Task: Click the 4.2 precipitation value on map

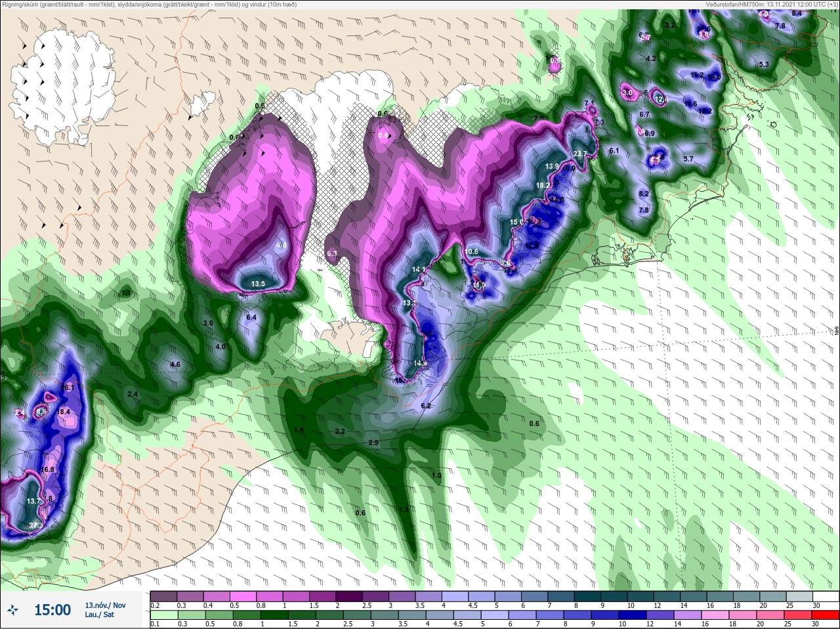Action: [651, 58]
